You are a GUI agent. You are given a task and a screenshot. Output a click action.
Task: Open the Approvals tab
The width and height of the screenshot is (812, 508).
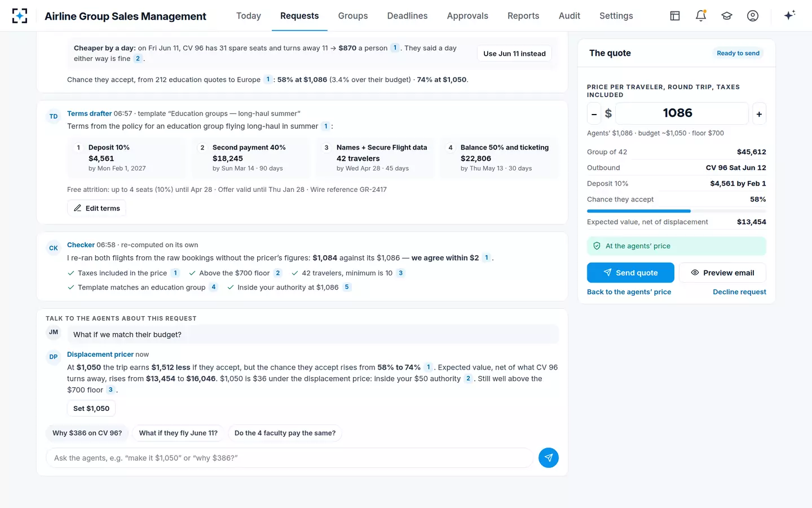click(467, 16)
